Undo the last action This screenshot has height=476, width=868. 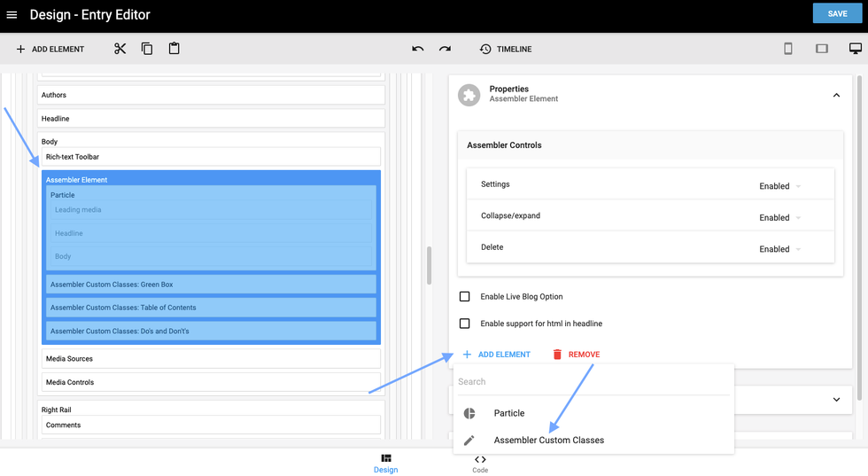[418, 49]
